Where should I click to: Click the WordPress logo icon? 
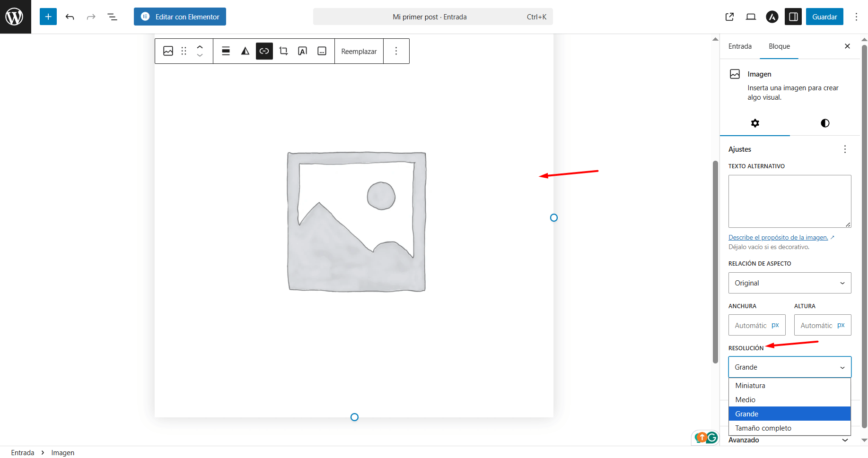(15, 17)
